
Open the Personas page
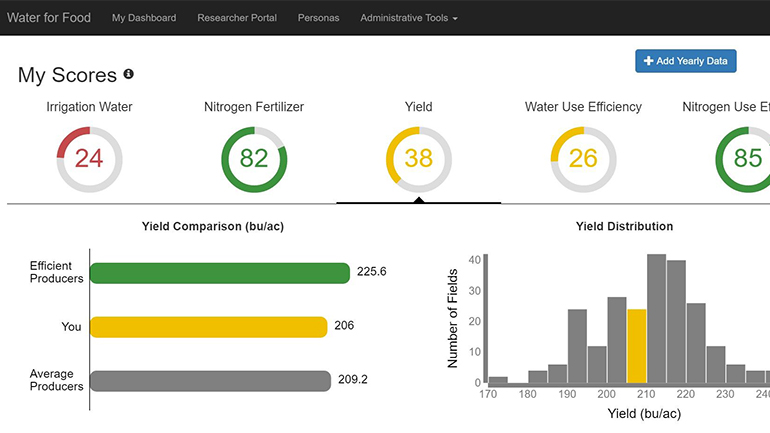[x=318, y=18]
